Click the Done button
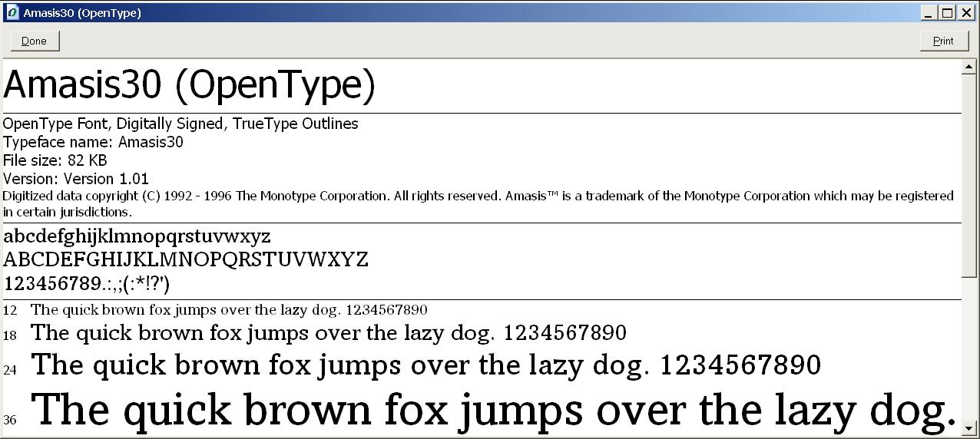This screenshot has width=980, height=439. click(35, 41)
